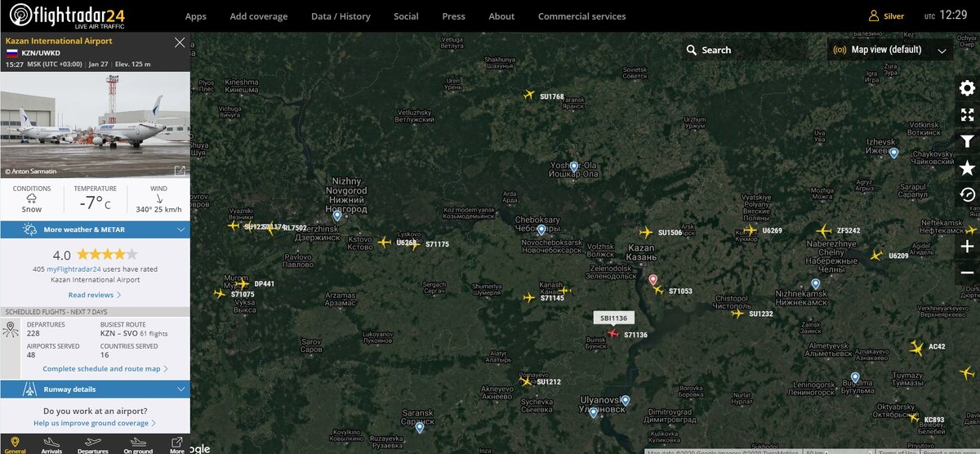Screen dimensions: 980x454
Task: Select aircraft U6269 on the map
Action: pos(751,230)
